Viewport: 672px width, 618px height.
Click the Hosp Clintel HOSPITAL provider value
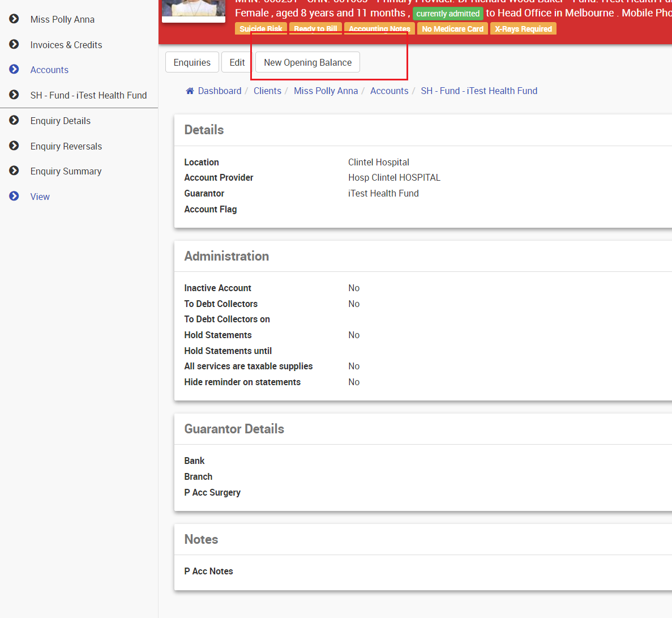(x=394, y=177)
